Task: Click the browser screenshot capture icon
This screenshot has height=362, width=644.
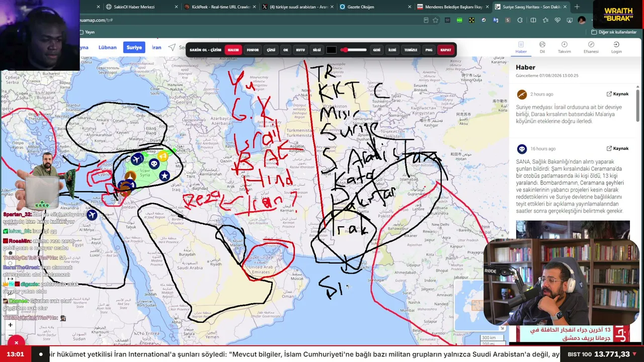Action: pos(570,20)
